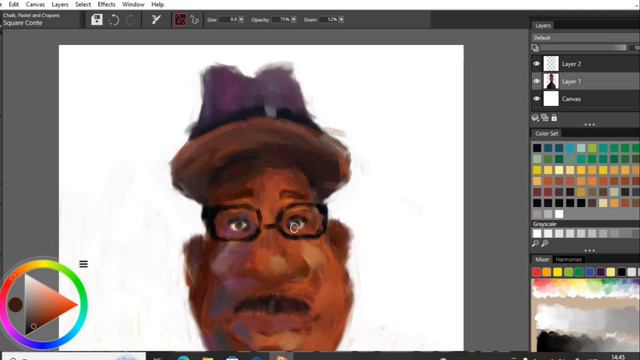The height and width of the screenshot is (360, 640).
Task: Select the straight line stroke icon
Action: [195, 20]
